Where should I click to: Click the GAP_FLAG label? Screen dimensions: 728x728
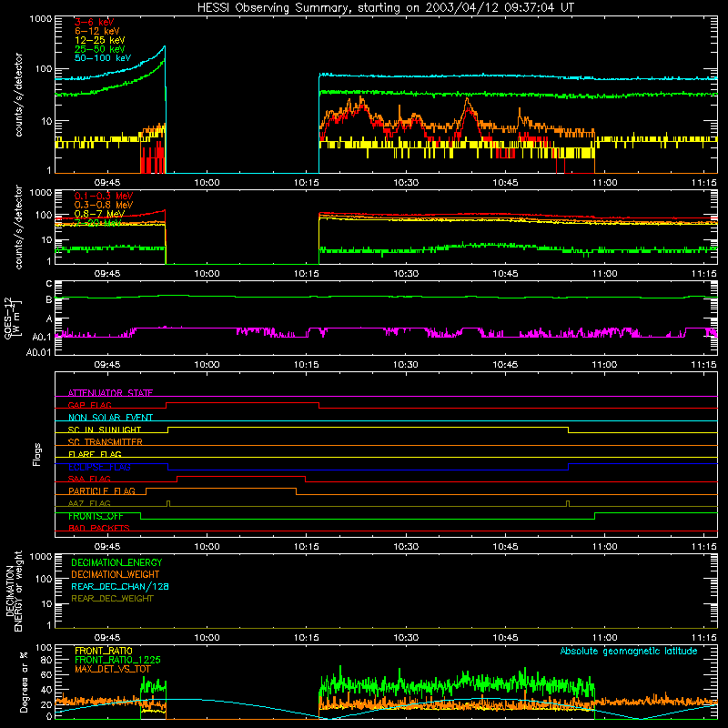point(89,405)
